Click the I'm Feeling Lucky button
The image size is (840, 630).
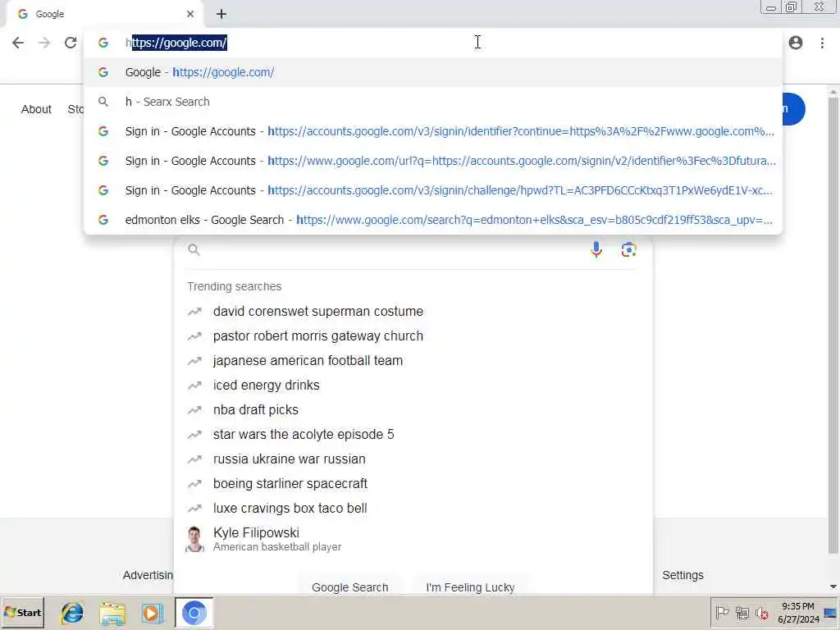470,587
